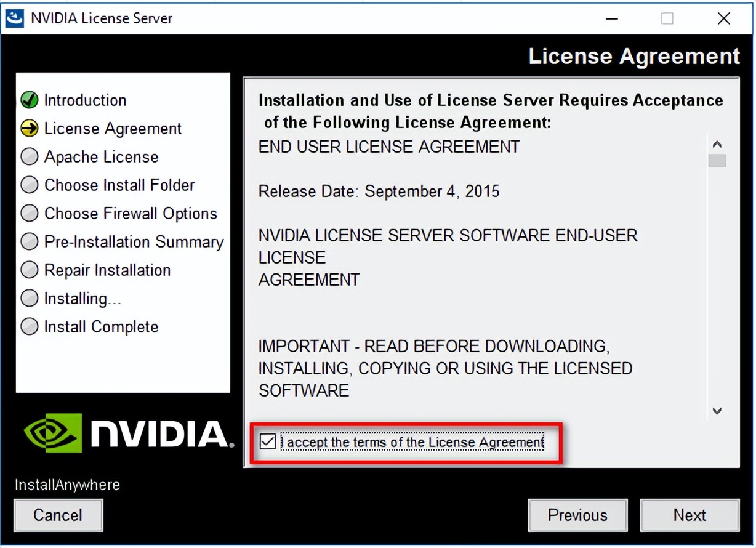The height and width of the screenshot is (548, 756).
Task: Click the installer icon in the title bar
Action: click(x=14, y=18)
